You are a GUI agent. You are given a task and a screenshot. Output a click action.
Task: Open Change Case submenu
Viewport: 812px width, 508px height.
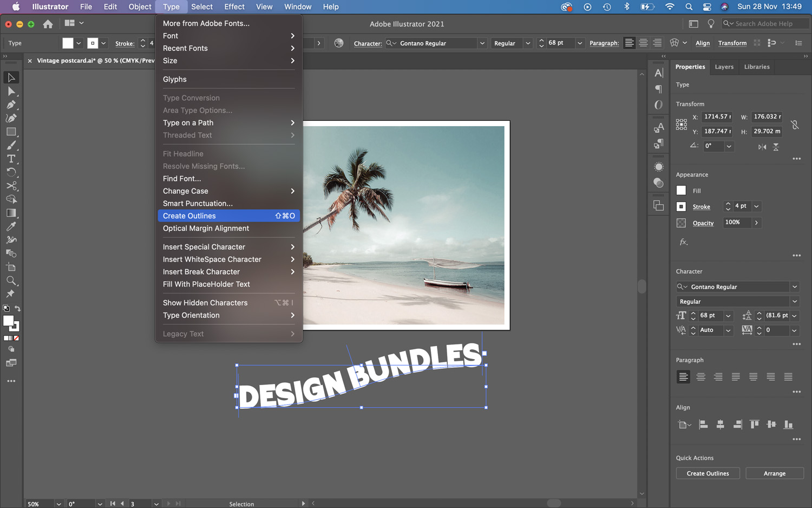pyautogui.click(x=229, y=191)
